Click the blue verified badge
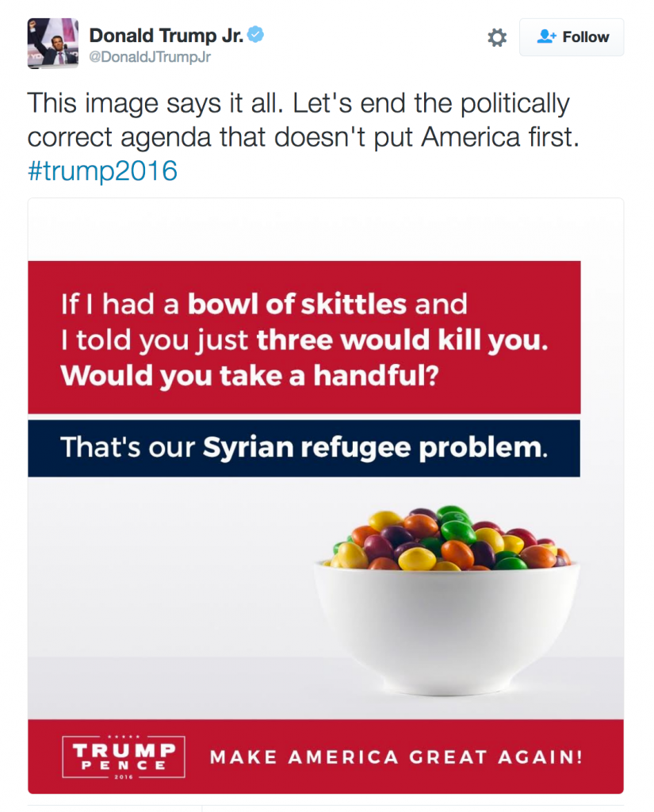 tap(255, 35)
